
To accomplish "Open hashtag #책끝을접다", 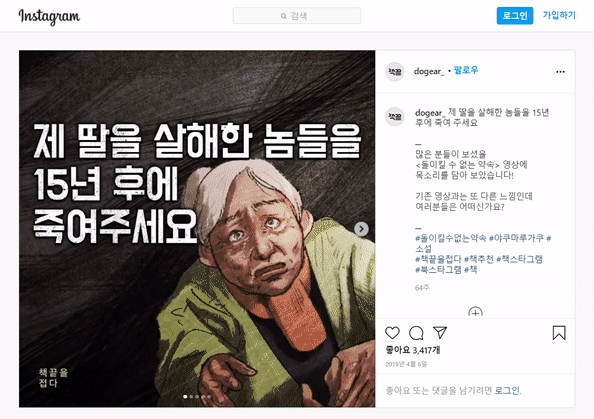I will [x=438, y=259].
